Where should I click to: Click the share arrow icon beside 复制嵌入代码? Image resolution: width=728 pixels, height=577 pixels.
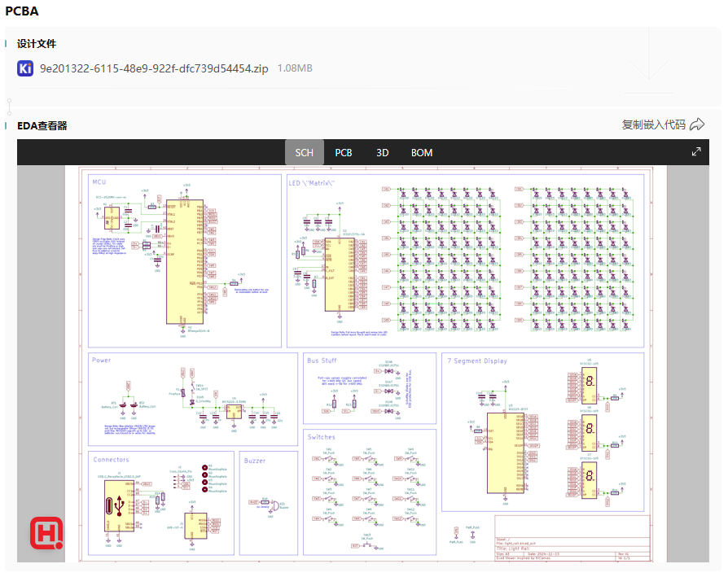click(697, 125)
